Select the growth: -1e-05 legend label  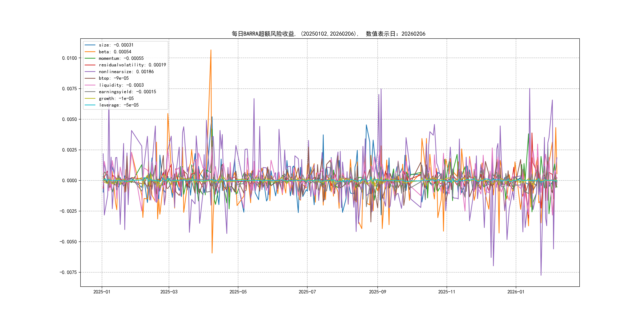click(x=116, y=99)
